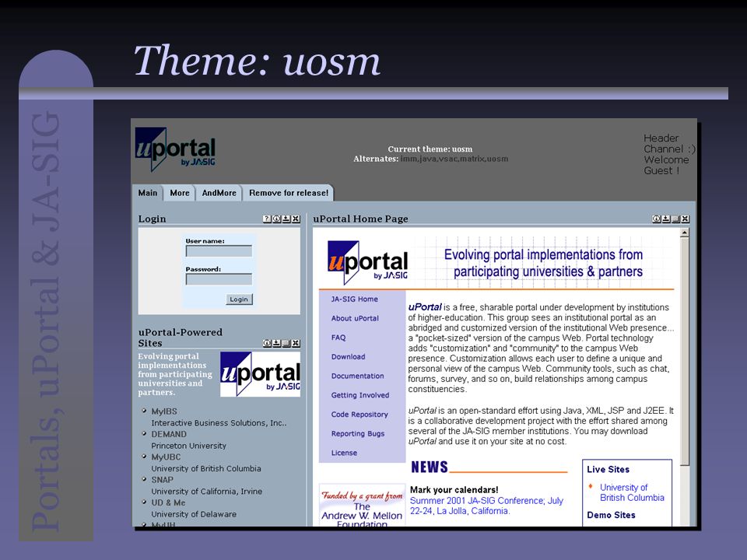Open the FAQ link
Image resolution: width=747 pixels, height=560 pixels.
338,338
